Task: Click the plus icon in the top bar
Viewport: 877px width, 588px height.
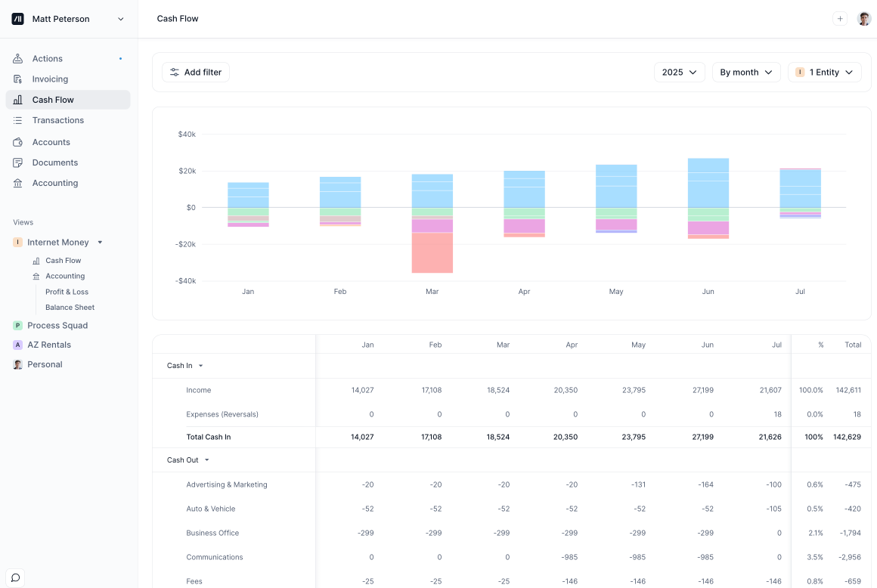Action: tap(840, 19)
